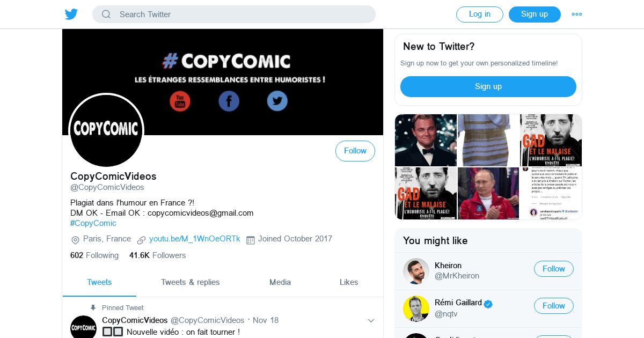The image size is (644, 338).
Task: Expand the pinned tweet options chevron
Action: tap(371, 321)
